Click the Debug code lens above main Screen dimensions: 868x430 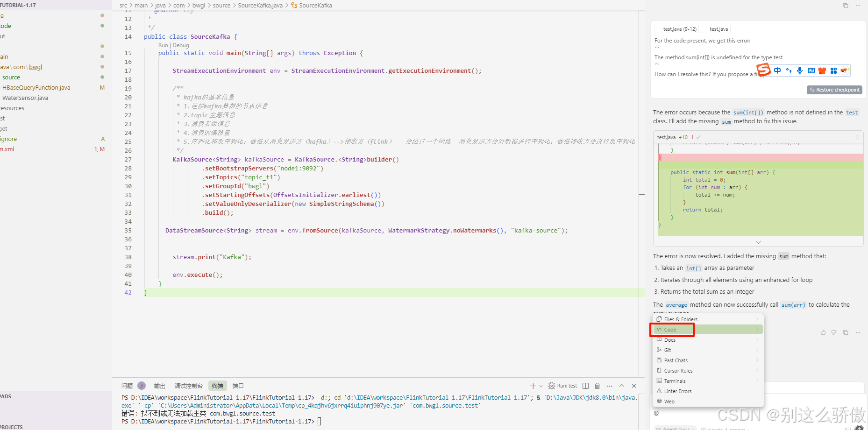coord(181,45)
